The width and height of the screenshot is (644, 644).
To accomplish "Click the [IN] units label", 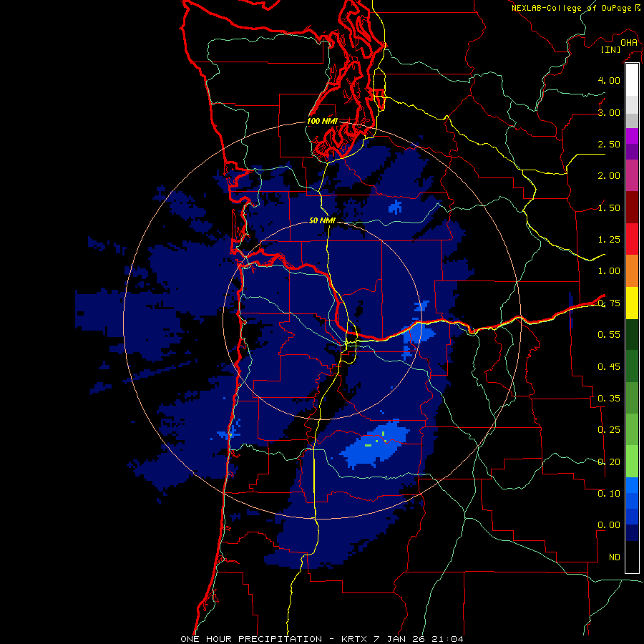I will [611, 49].
